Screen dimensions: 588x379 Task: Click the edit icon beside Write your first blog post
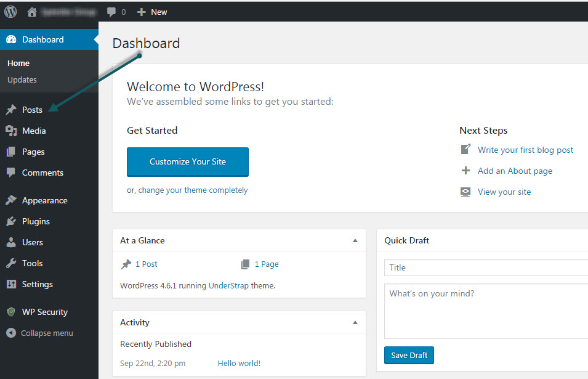pos(465,149)
